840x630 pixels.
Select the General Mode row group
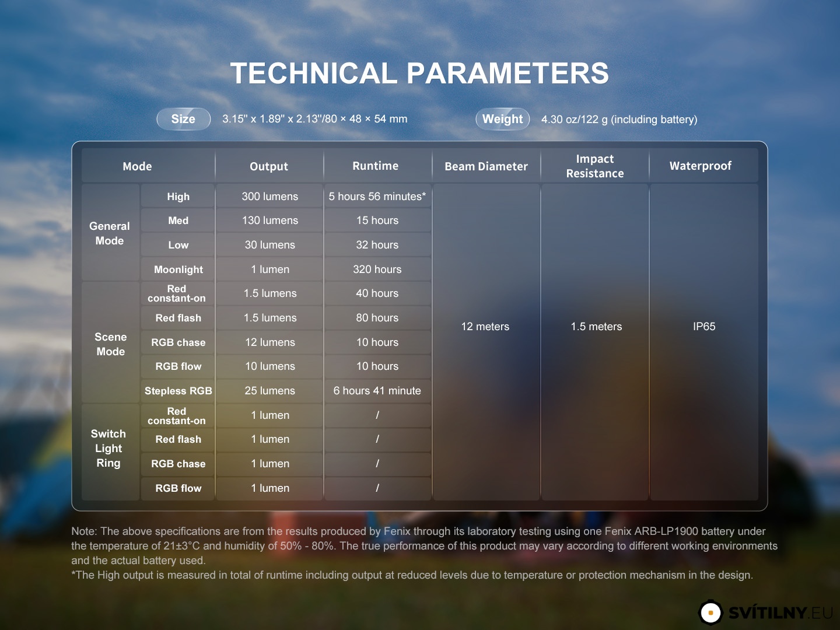coord(110,233)
